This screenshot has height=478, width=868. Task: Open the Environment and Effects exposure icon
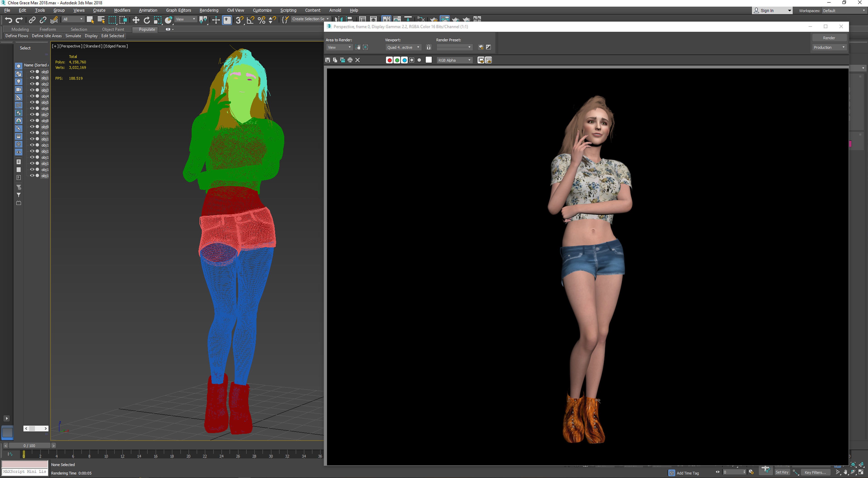[489, 47]
